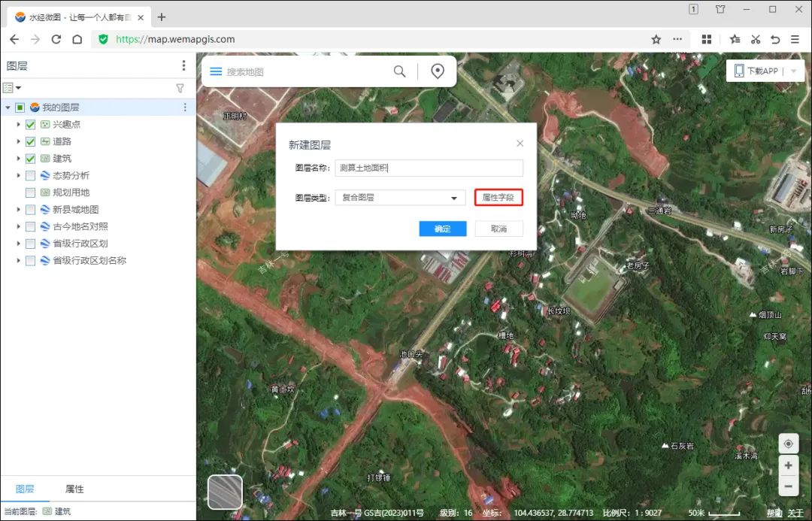812x521 pixels.
Task: Enable the 古今地名对照 layer checkbox
Action: point(31,226)
